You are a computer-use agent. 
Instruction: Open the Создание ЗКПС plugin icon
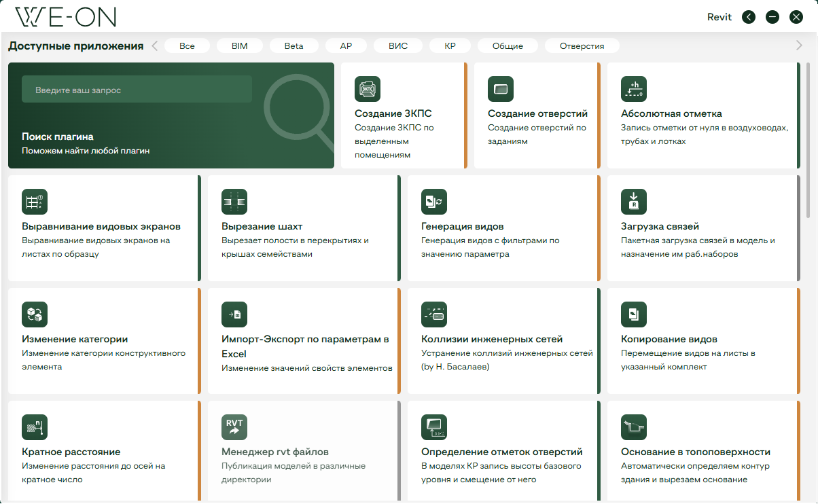368,89
